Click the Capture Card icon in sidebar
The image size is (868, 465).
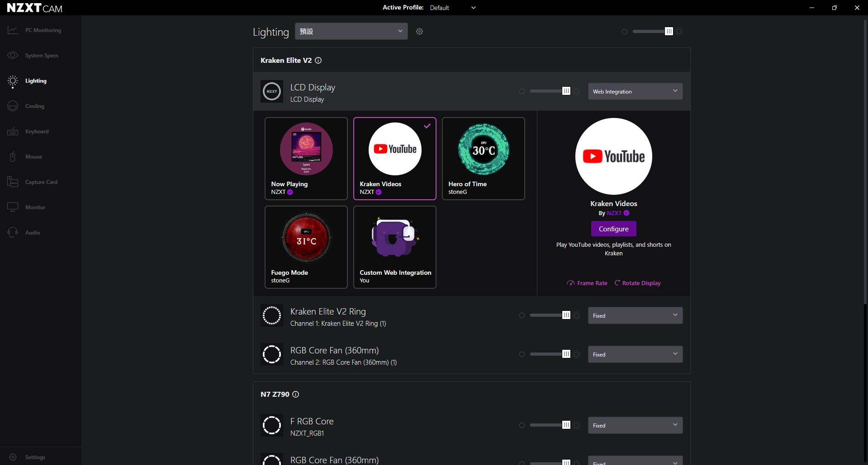[x=13, y=182]
